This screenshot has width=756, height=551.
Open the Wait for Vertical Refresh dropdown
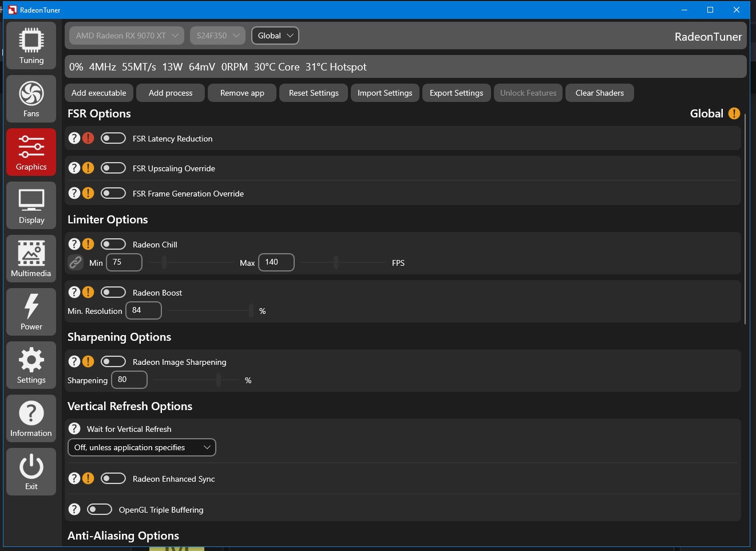point(141,447)
